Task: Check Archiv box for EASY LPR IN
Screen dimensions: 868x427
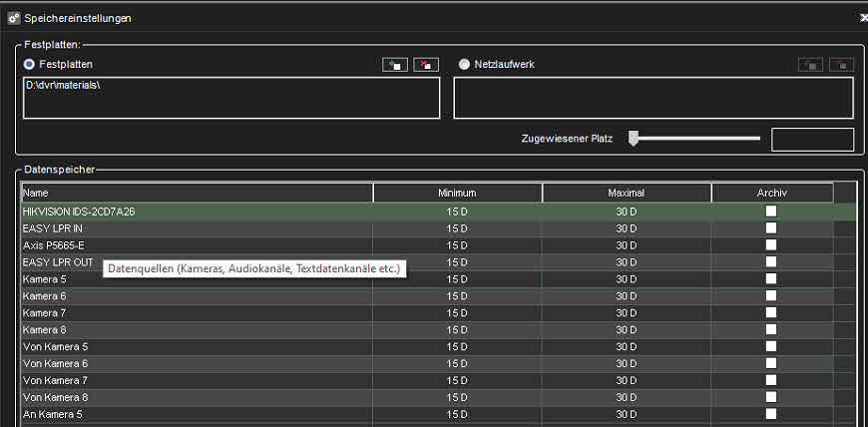Action: click(x=771, y=228)
